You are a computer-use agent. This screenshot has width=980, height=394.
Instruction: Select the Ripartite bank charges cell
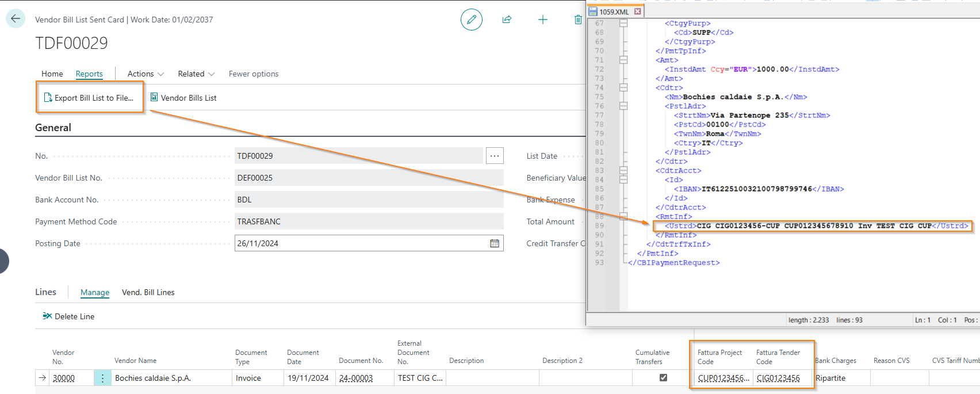tap(841, 378)
